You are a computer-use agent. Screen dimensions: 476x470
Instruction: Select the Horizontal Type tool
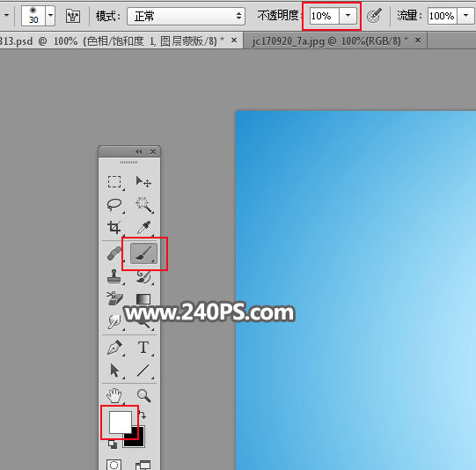(143, 348)
